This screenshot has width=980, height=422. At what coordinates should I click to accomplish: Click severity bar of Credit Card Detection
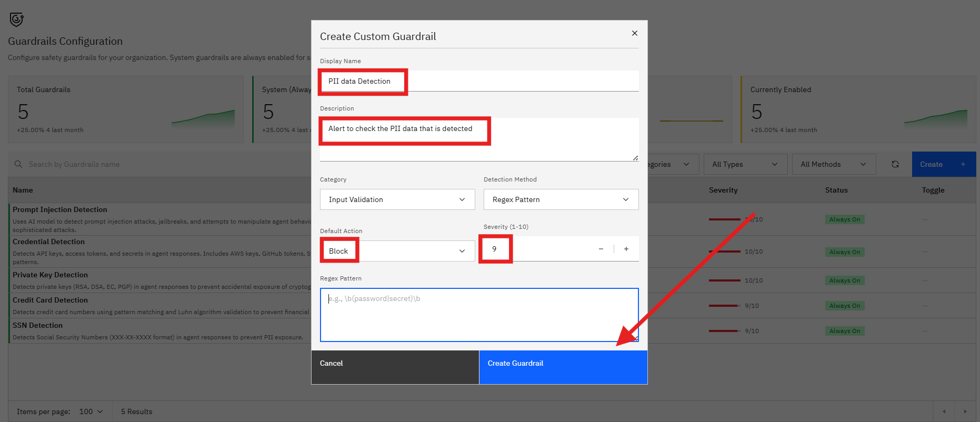725,306
